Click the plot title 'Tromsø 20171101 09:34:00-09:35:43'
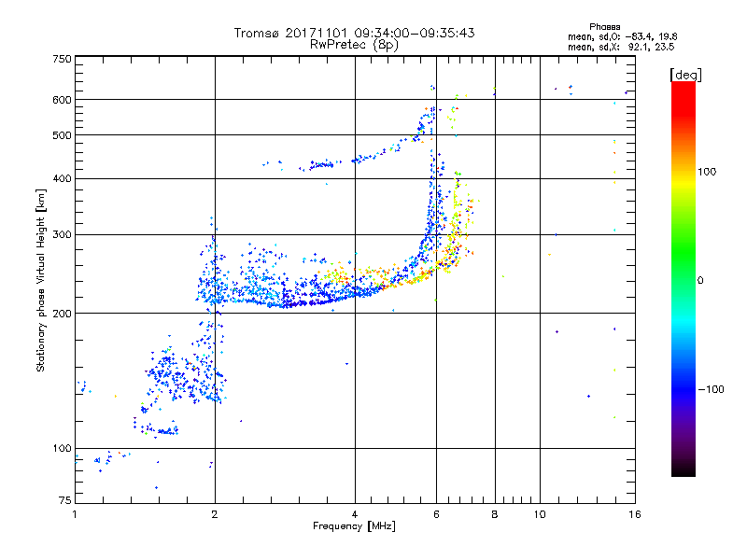This screenshot has height=560, width=747. click(x=354, y=33)
